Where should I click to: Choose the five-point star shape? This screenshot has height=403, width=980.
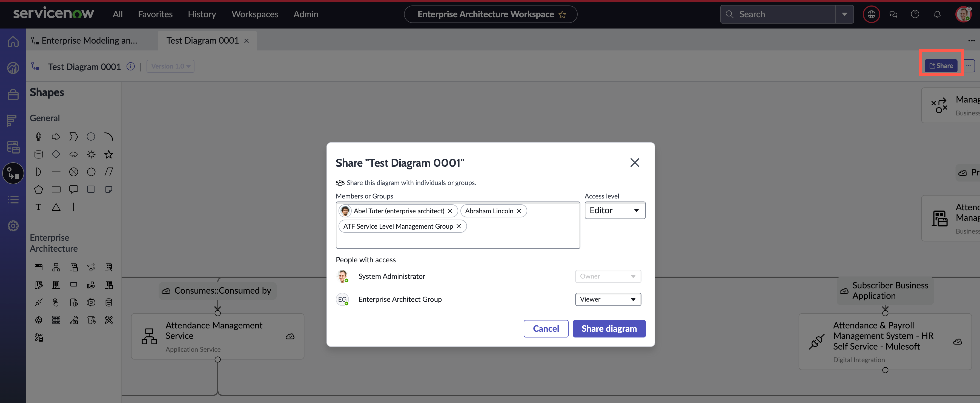tap(109, 154)
